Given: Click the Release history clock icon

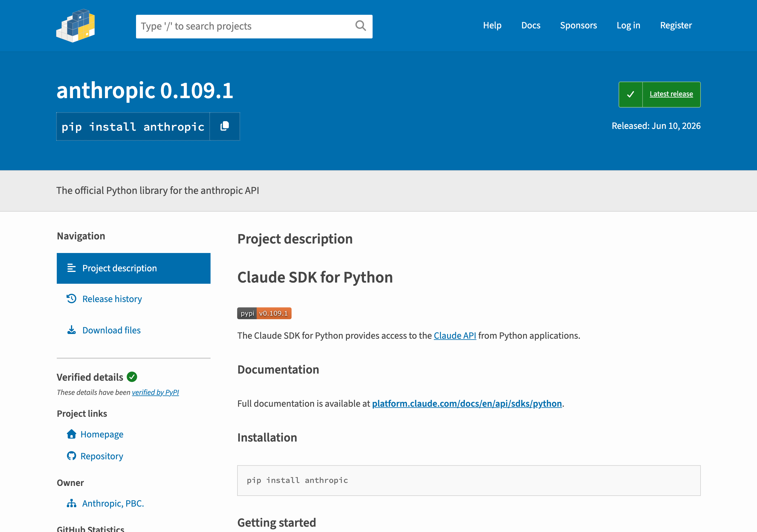Looking at the screenshot, I should (71, 299).
